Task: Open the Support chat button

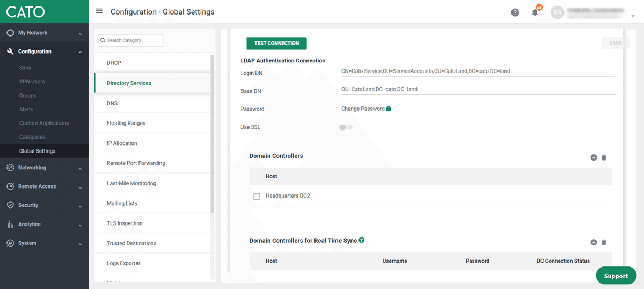Action: pyautogui.click(x=616, y=276)
